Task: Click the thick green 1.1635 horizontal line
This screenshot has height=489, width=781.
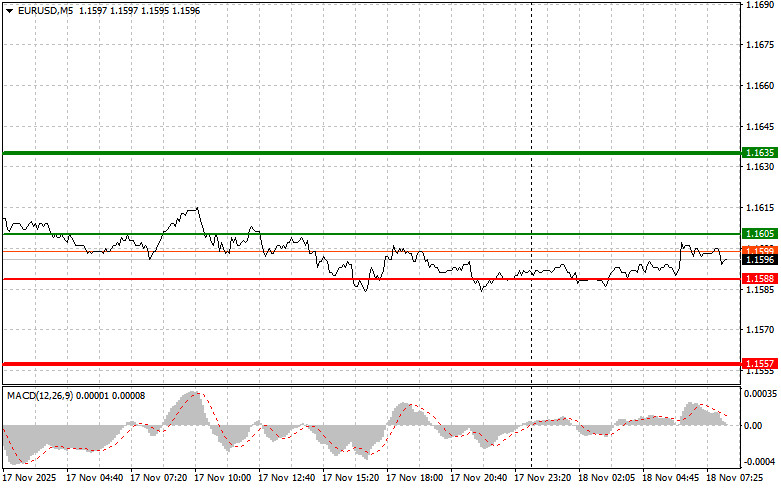Action: [372, 153]
